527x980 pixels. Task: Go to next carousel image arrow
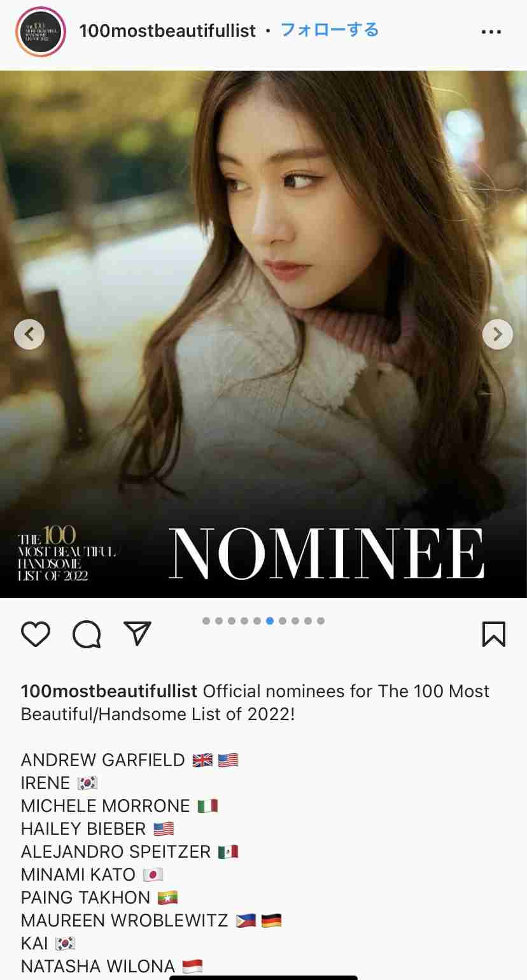point(498,334)
